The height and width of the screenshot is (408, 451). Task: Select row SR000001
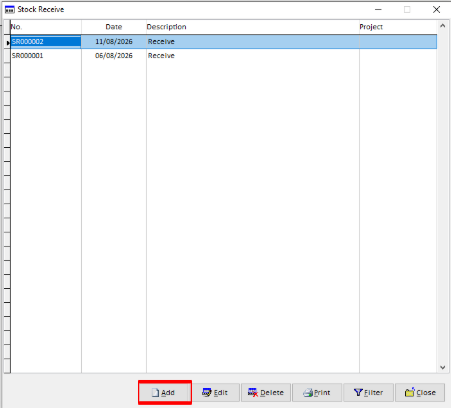click(x=224, y=56)
